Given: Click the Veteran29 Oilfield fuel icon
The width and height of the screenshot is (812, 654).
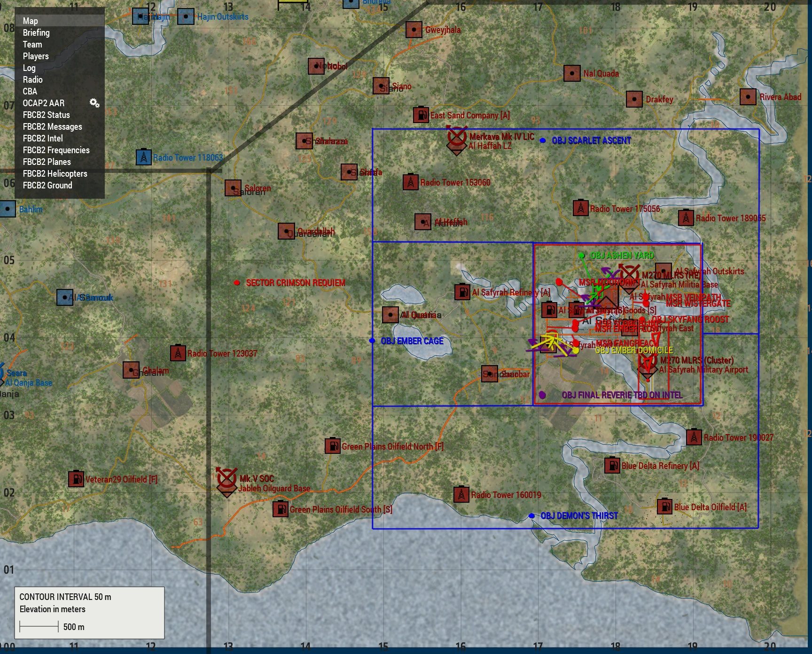Looking at the screenshot, I should tap(76, 479).
